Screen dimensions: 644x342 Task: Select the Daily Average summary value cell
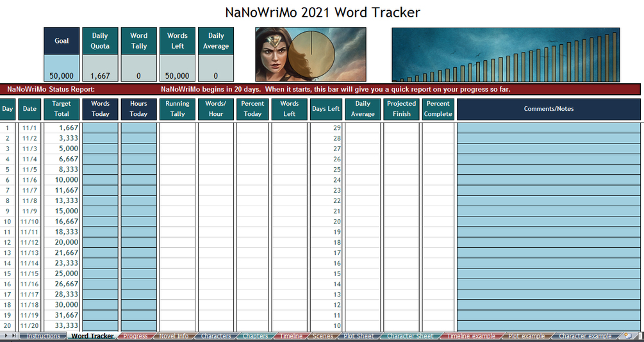click(x=216, y=68)
